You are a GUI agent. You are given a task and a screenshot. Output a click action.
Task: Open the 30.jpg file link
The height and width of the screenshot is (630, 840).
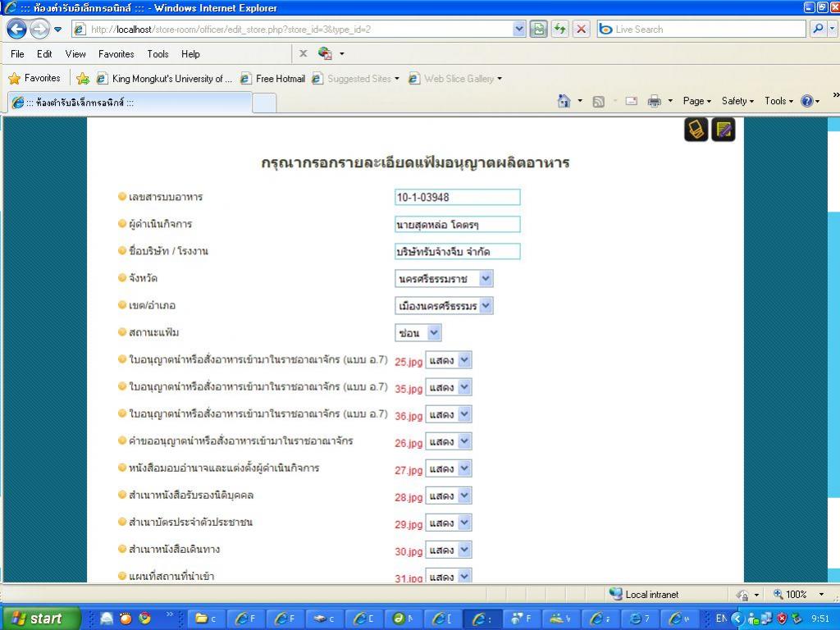[409, 551]
